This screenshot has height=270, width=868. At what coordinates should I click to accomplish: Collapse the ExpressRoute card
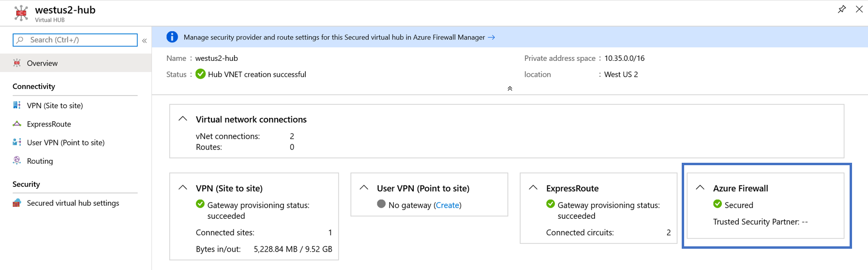(x=533, y=188)
